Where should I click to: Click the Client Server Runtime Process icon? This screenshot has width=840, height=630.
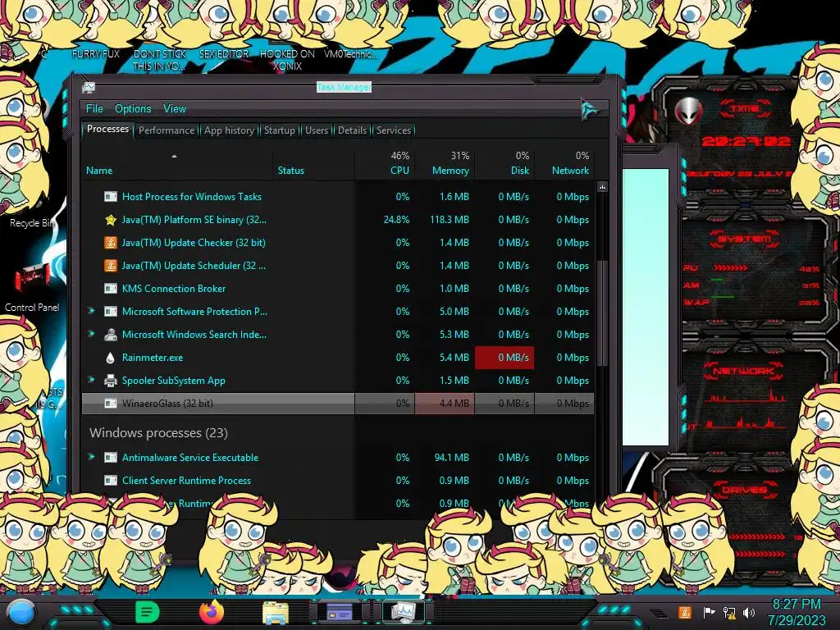[111, 481]
